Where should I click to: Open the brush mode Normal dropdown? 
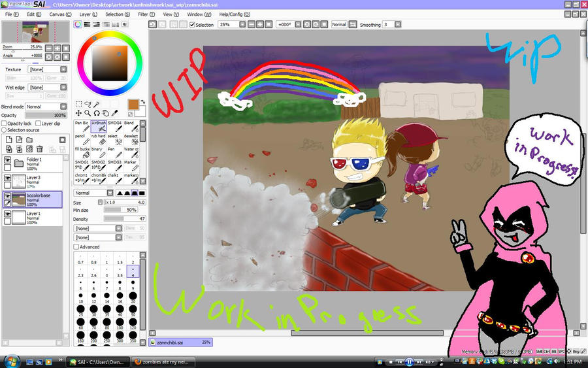pyautogui.click(x=93, y=193)
